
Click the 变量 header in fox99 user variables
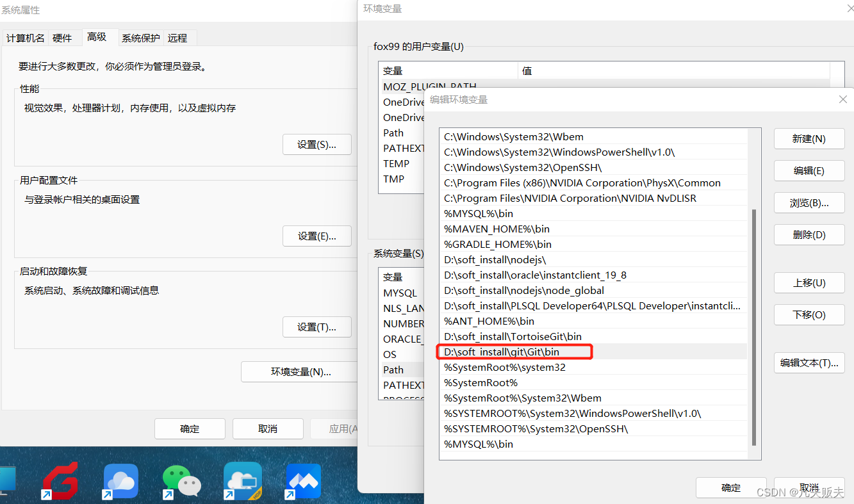448,70
